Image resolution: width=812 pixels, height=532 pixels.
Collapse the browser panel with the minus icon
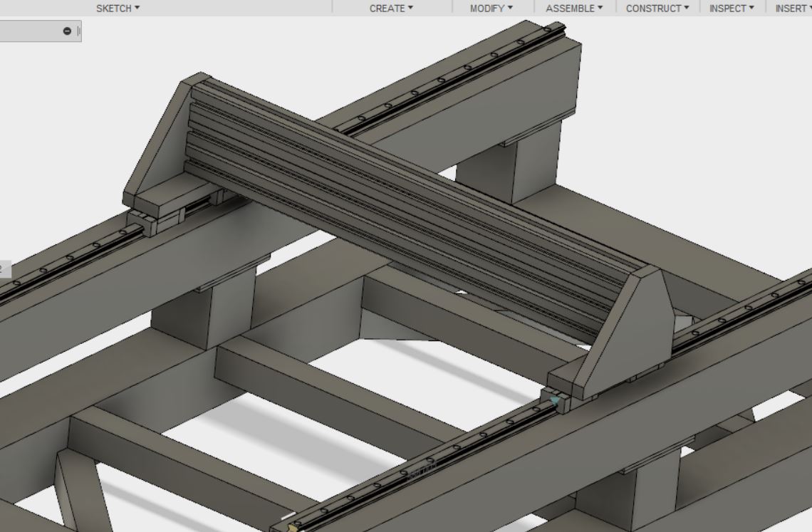[x=67, y=31]
